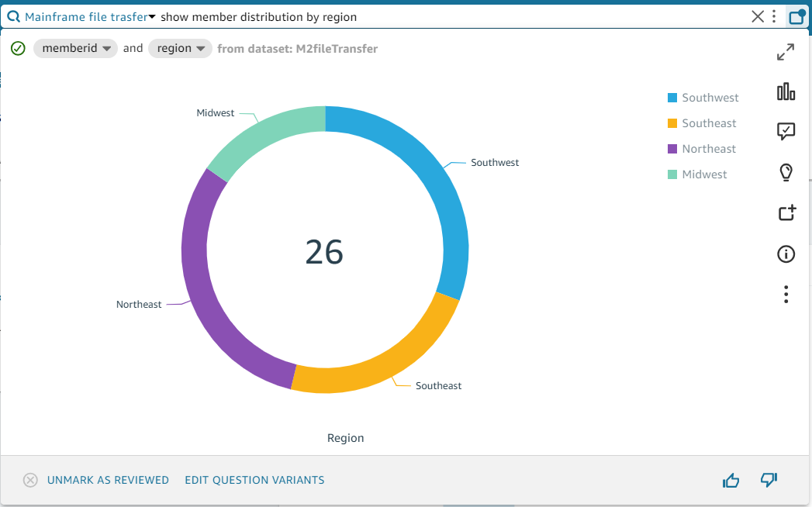Open search bar kebab options menu
The image size is (812, 507).
tap(774, 16)
